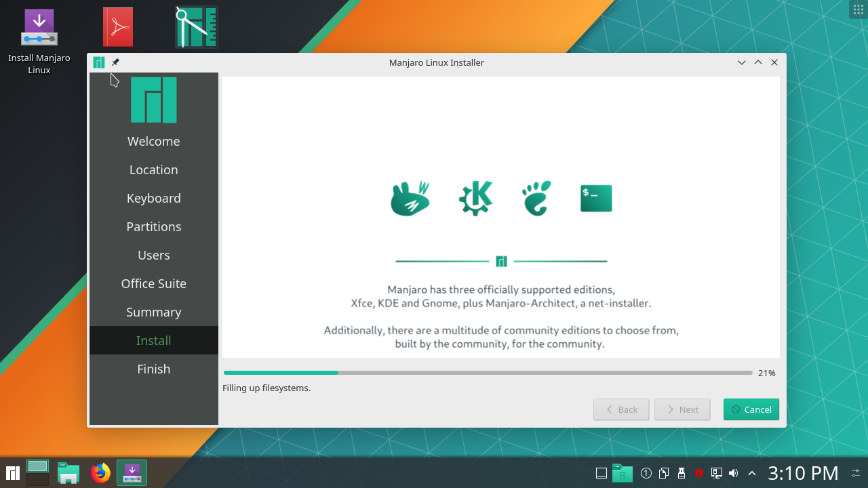Viewport: 868px width, 488px height.
Task: Open the clock showing 3:10 PM
Action: point(803,472)
